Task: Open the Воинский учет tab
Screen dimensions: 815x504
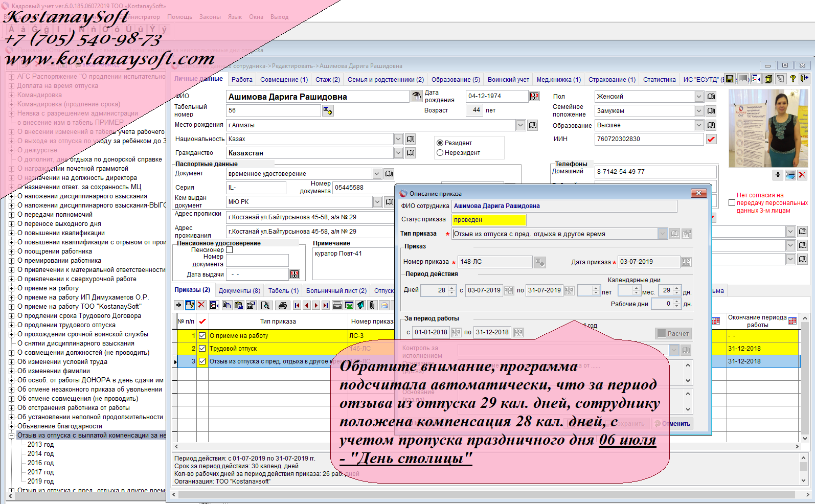Action: coord(508,79)
